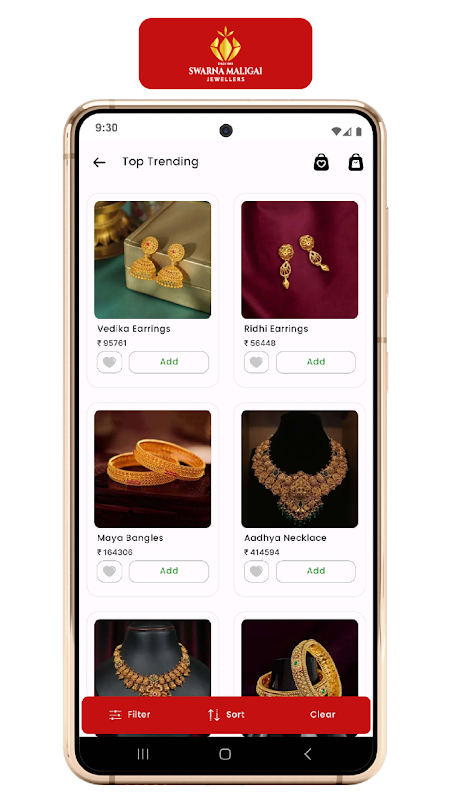Clear applied filters
The image size is (451, 800).
point(322,715)
